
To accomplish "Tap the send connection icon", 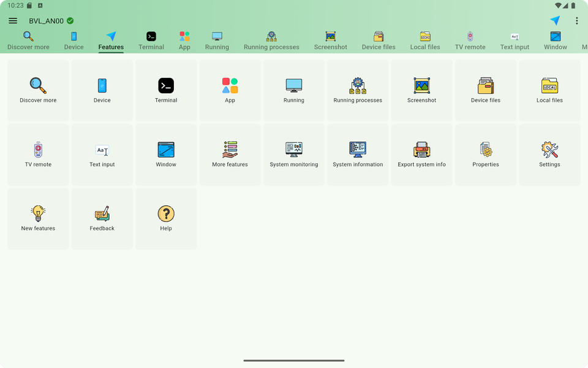I will tap(555, 20).
